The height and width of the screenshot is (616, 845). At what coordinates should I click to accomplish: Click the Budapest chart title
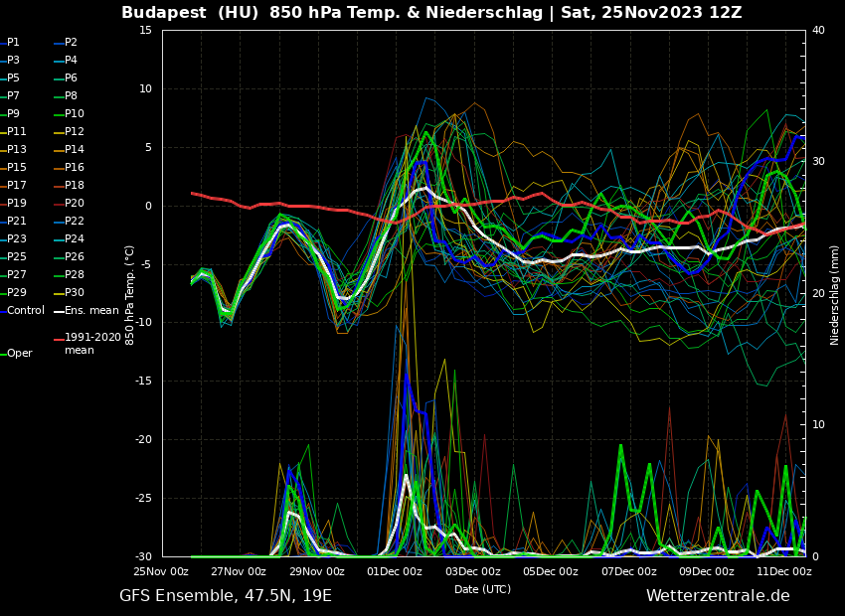click(x=431, y=13)
